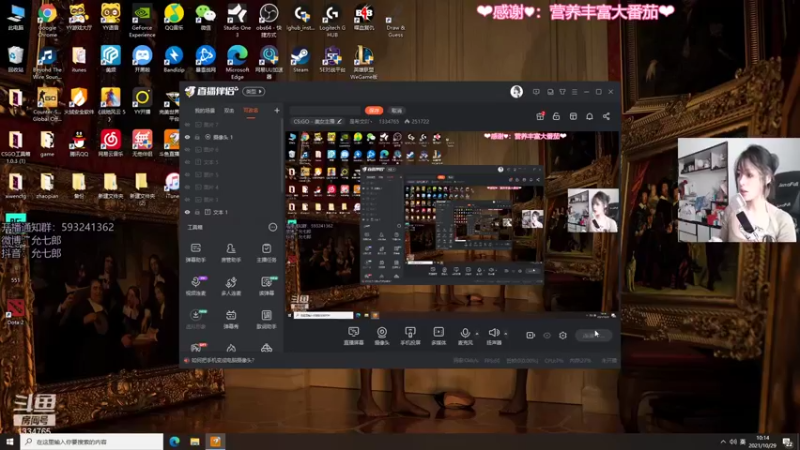Open the 弹幕助手 tool in toolbox
The image size is (800, 450).
195,253
